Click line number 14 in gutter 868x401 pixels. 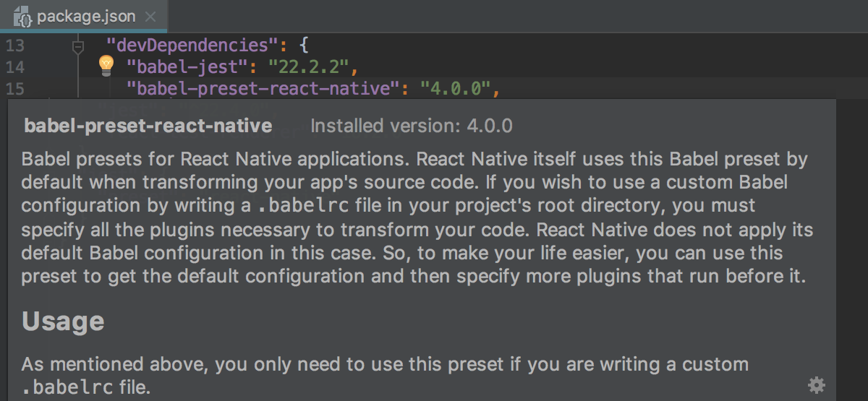click(14, 68)
